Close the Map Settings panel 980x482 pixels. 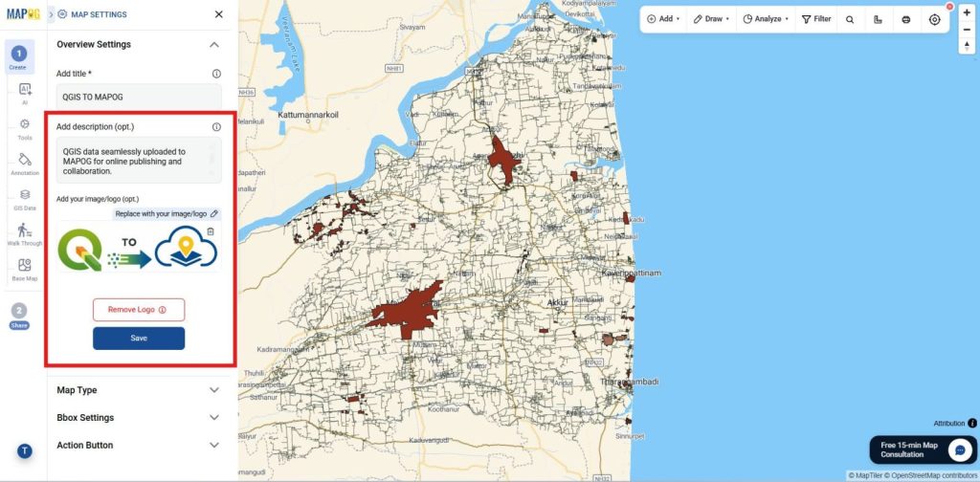click(x=219, y=14)
